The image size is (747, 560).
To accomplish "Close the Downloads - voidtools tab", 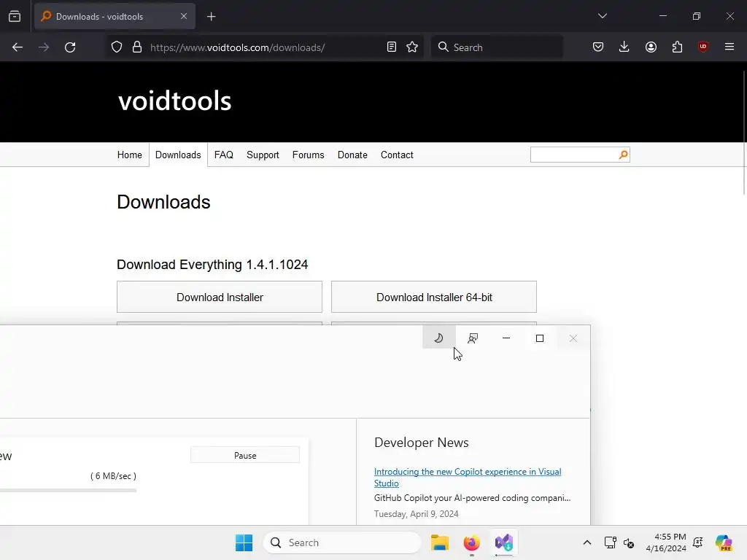I will (183, 16).
